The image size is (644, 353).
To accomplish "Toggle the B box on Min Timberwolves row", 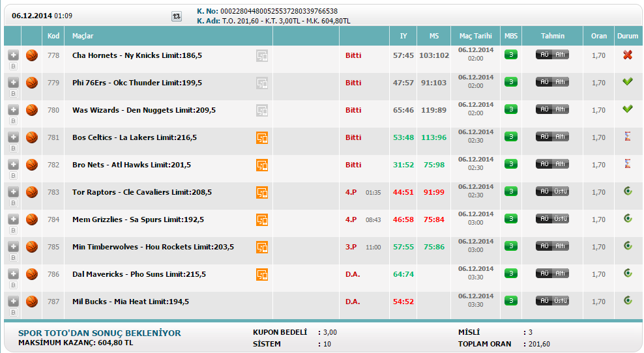I will click(x=13, y=258).
